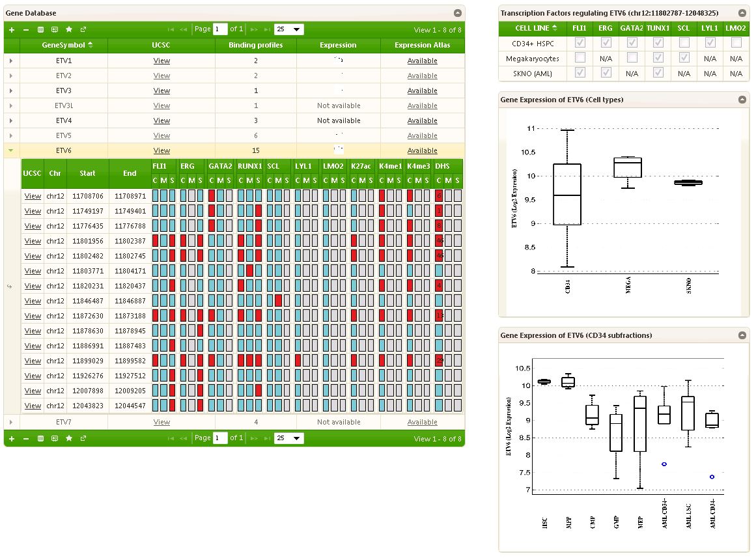Viewport: 756px width, 558px height.
Task: Click the minus icon in the top toolbar
Action: pos(26,30)
